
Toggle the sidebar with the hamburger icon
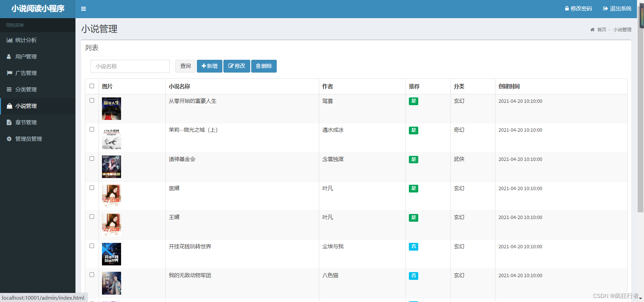[84, 9]
